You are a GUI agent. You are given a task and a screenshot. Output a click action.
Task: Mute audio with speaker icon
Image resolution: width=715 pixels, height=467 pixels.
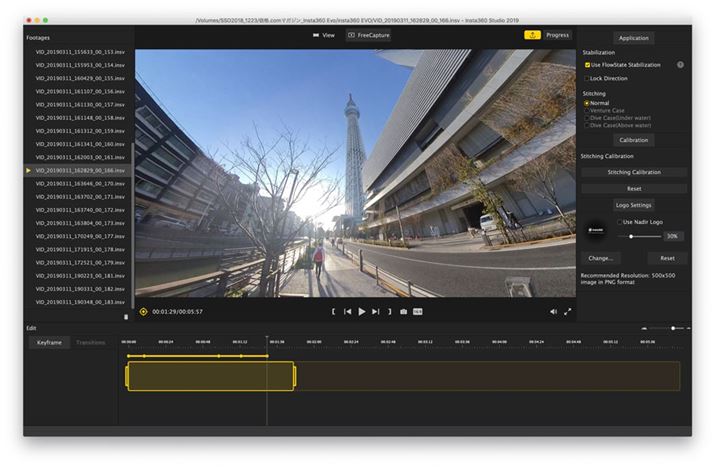553,311
